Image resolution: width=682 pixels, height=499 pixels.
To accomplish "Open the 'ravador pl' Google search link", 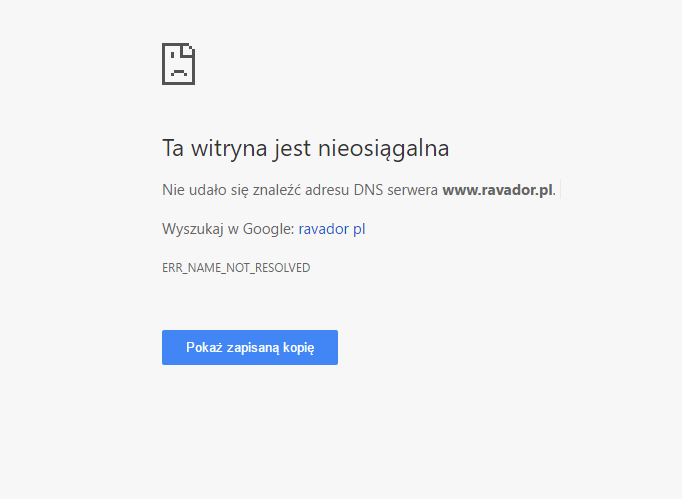I will [332, 229].
